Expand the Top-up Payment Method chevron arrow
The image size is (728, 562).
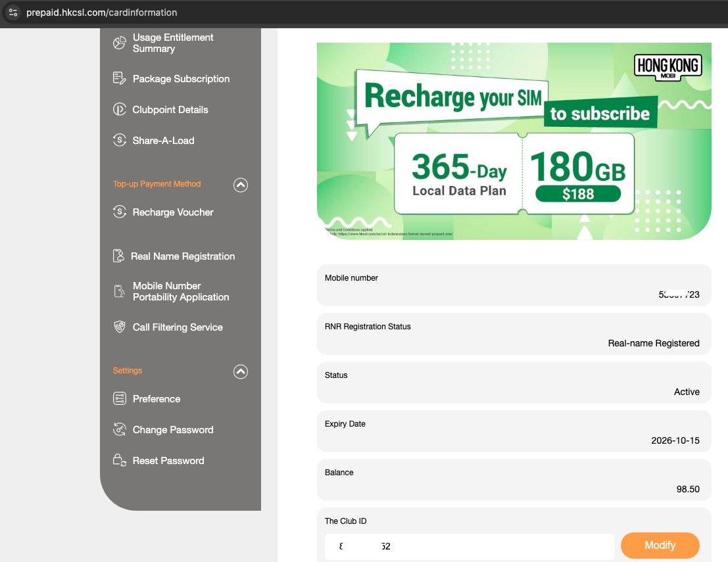click(241, 185)
